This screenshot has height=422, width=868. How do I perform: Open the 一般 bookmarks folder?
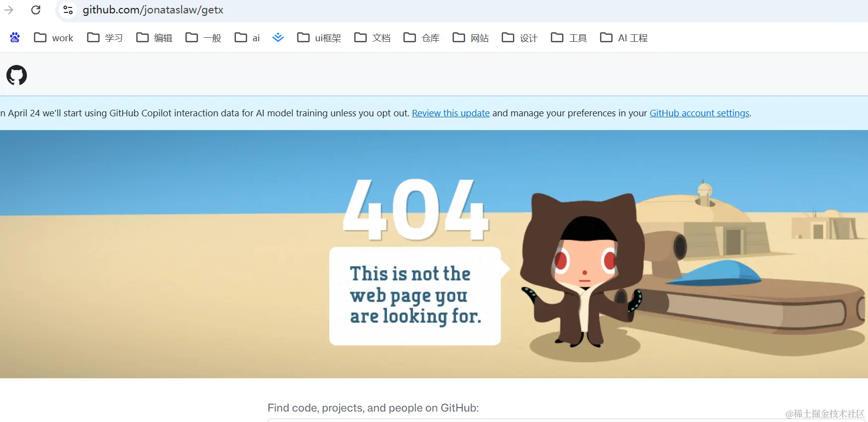[x=203, y=38]
